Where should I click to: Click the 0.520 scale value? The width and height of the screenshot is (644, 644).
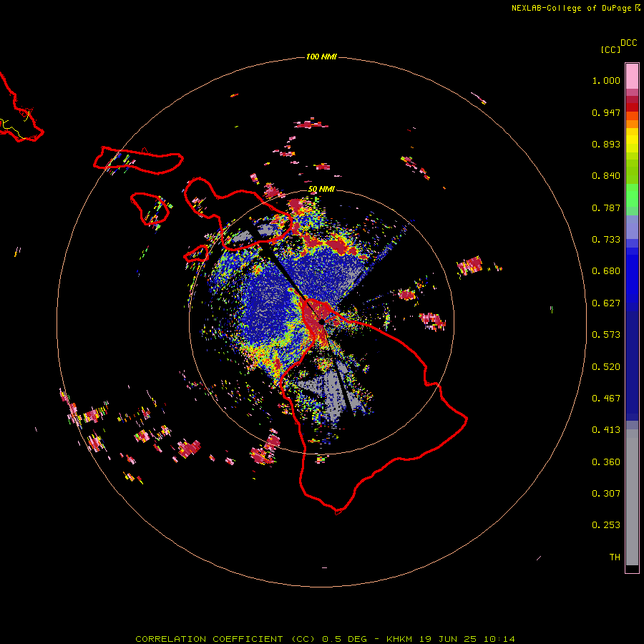tap(606, 367)
